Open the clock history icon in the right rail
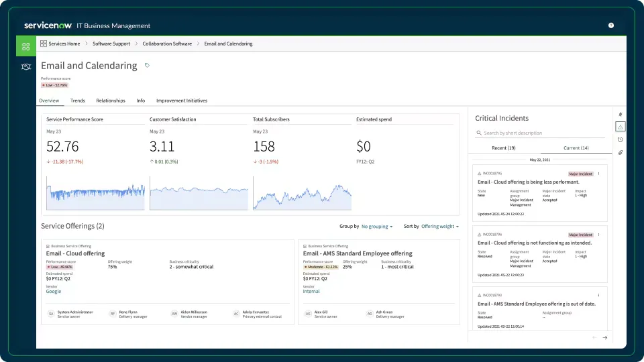Image resolution: width=644 pixels, height=362 pixels. pyautogui.click(x=621, y=139)
